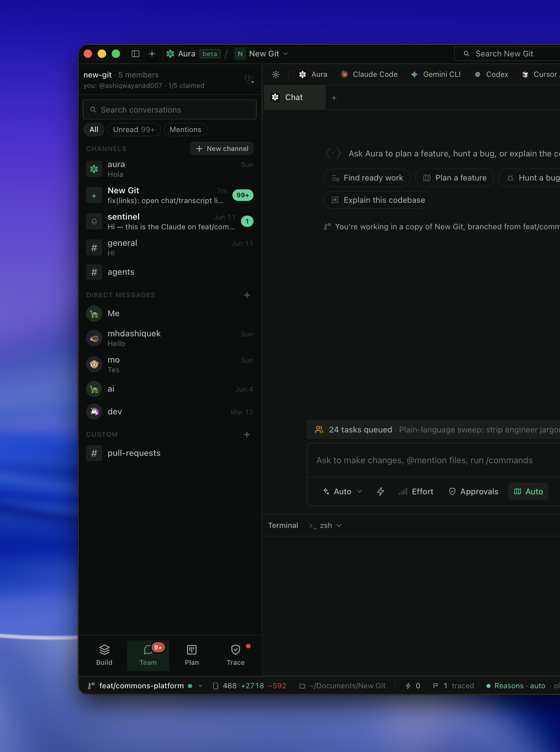The image size is (560, 752).
Task: Add a new direct message
Action: 247,295
